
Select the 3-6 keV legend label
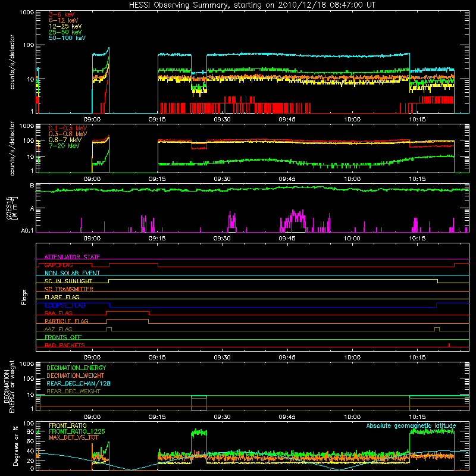pyautogui.click(x=61, y=14)
